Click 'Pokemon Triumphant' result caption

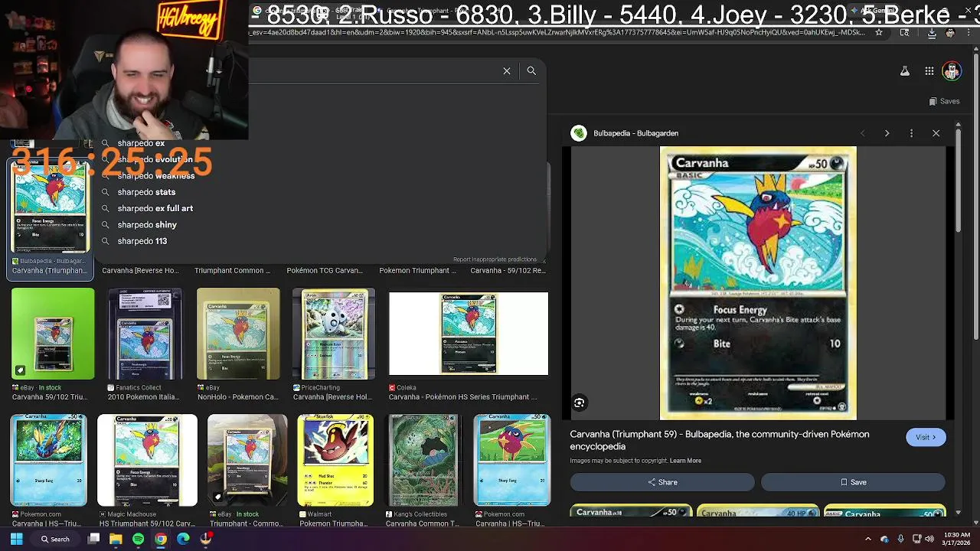pos(417,270)
